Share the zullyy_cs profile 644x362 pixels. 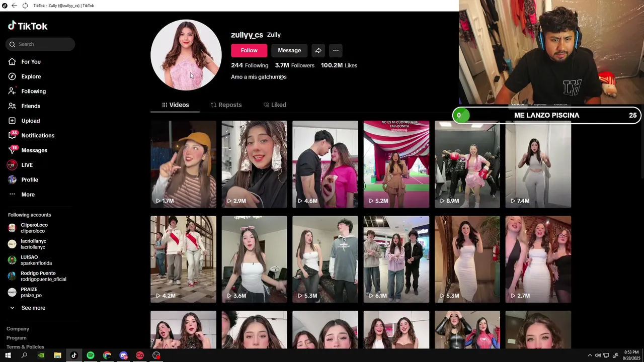[x=318, y=50]
